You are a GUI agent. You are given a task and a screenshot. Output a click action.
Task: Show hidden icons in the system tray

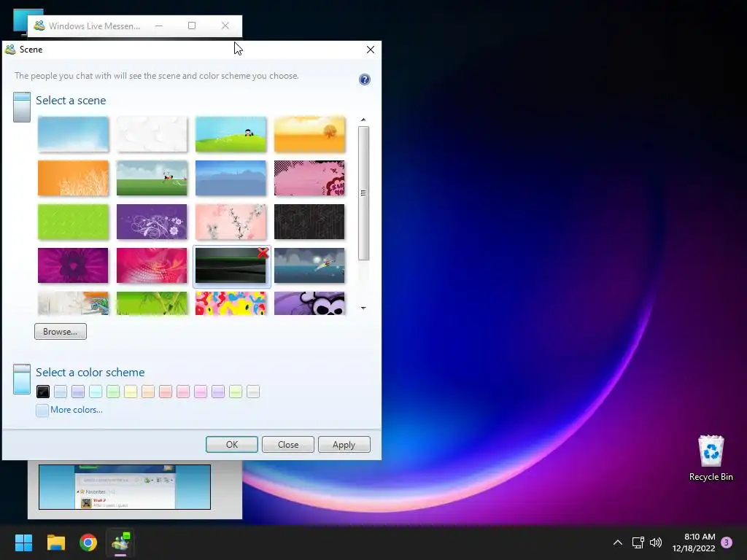(617, 542)
